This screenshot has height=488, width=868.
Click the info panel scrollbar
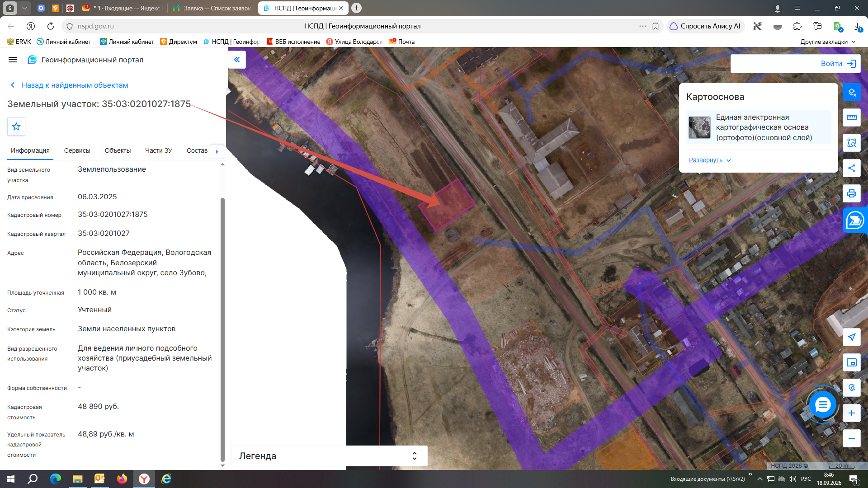(x=222, y=330)
